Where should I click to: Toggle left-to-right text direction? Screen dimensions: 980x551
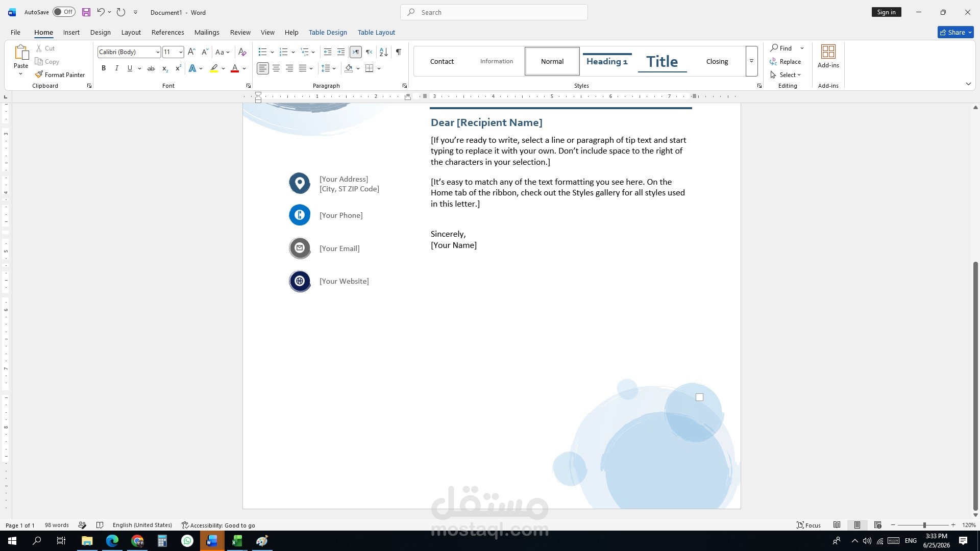coord(356,52)
